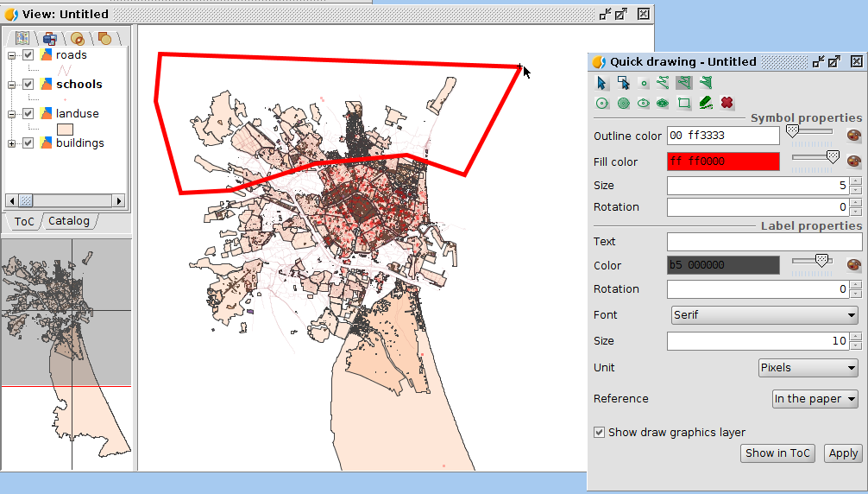Open the Fill color palette picker
The height and width of the screenshot is (494, 868).
853,161
